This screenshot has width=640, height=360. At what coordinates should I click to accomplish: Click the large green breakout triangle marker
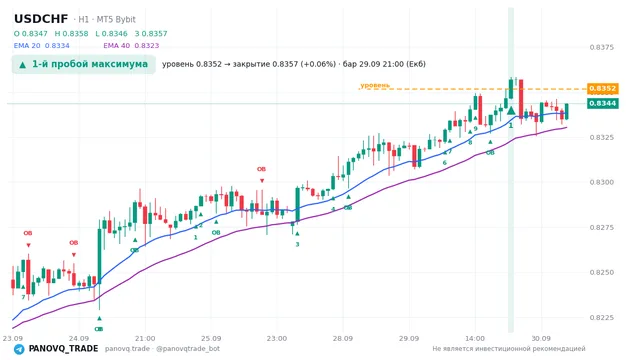(511, 111)
